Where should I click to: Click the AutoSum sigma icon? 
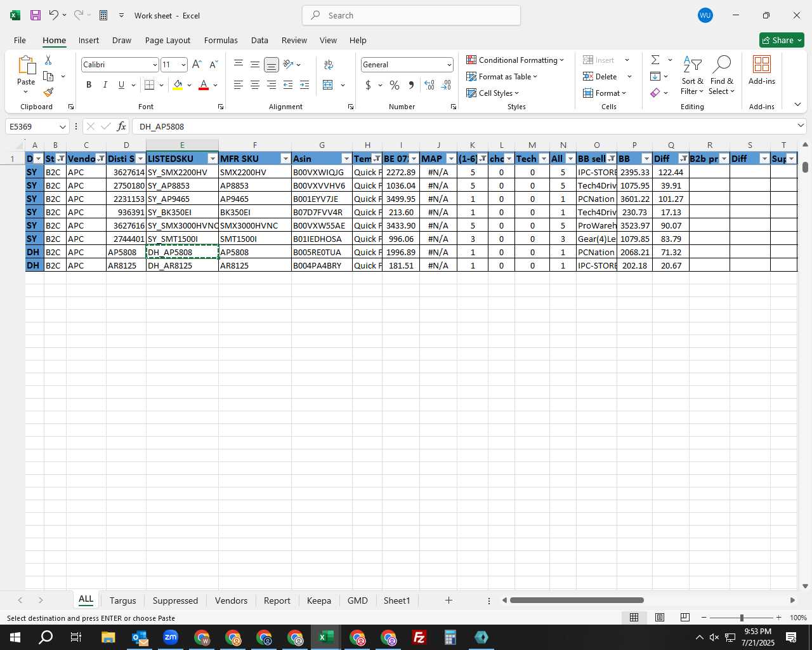655,60
